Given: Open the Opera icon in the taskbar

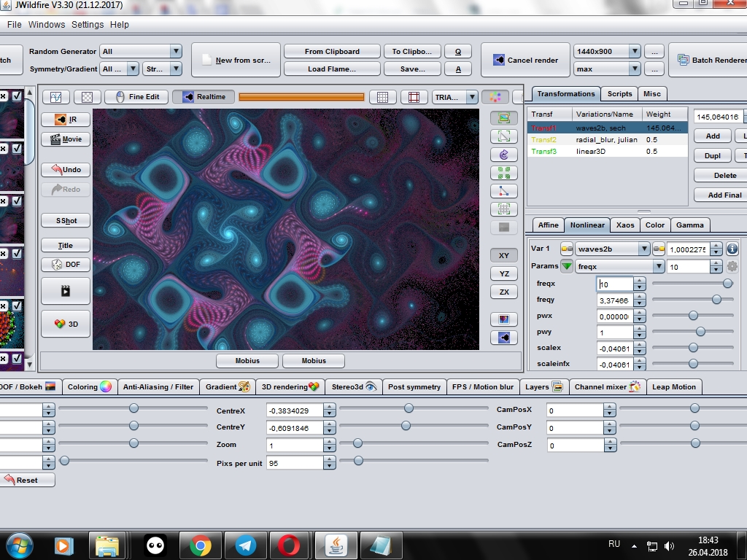Looking at the screenshot, I should (289, 545).
